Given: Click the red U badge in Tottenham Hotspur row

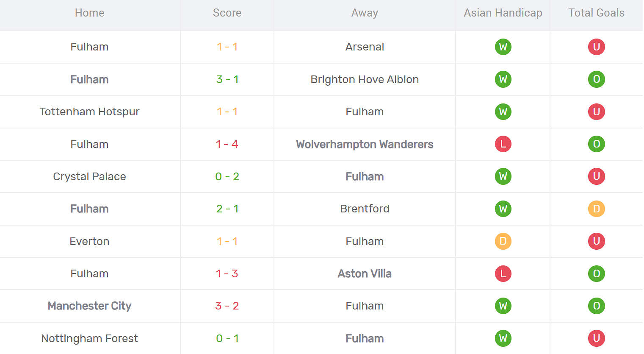Looking at the screenshot, I should tap(596, 111).
